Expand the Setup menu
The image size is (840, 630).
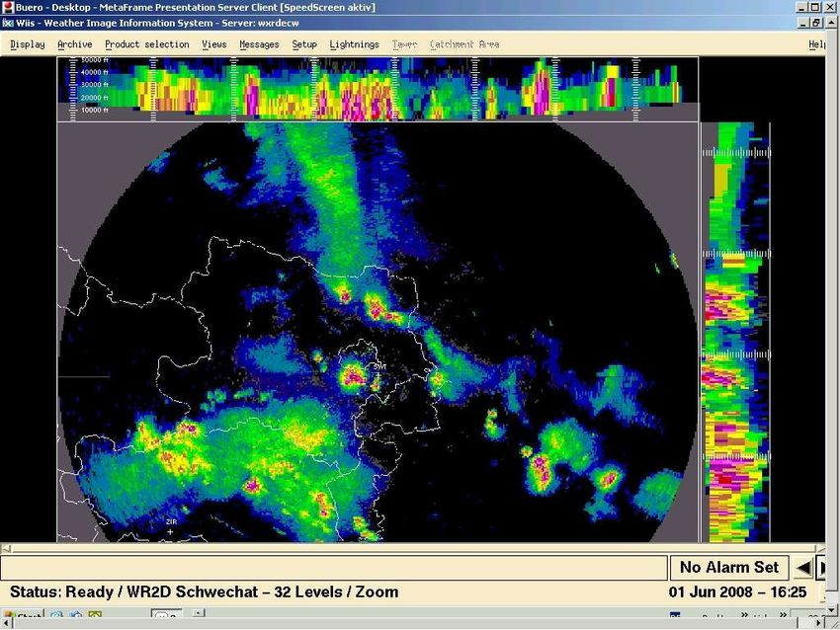click(x=304, y=44)
